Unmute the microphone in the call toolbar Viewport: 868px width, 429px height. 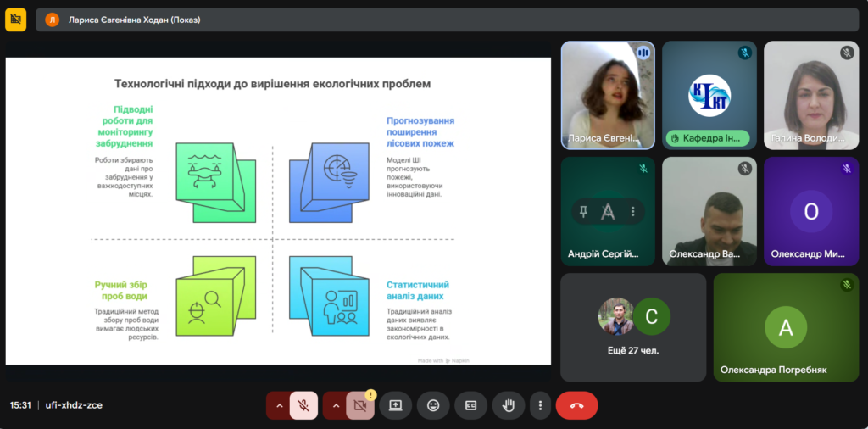(303, 405)
